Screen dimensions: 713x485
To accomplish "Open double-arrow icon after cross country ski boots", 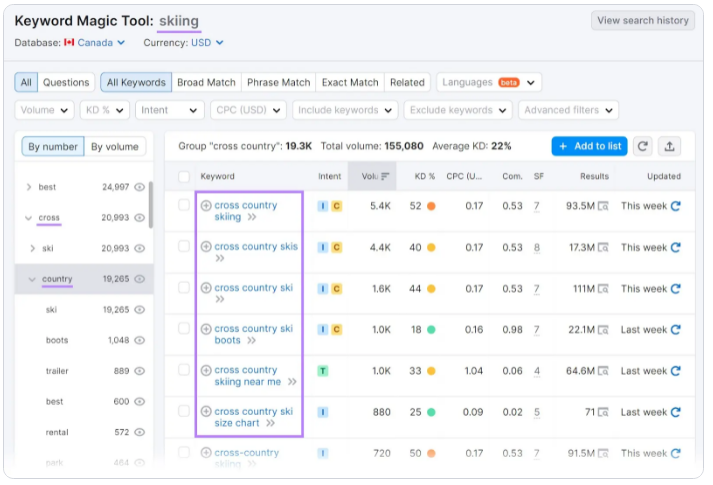I will click(x=251, y=340).
